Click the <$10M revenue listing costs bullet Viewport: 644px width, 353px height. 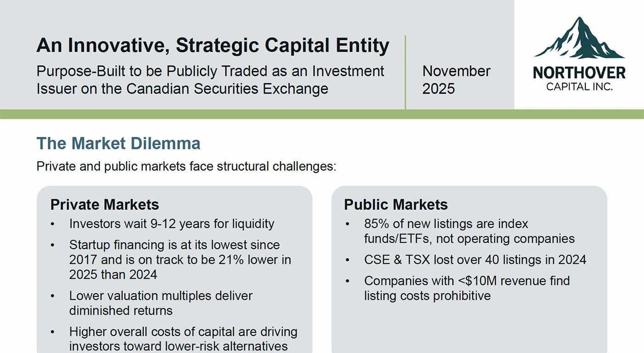[x=467, y=288]
